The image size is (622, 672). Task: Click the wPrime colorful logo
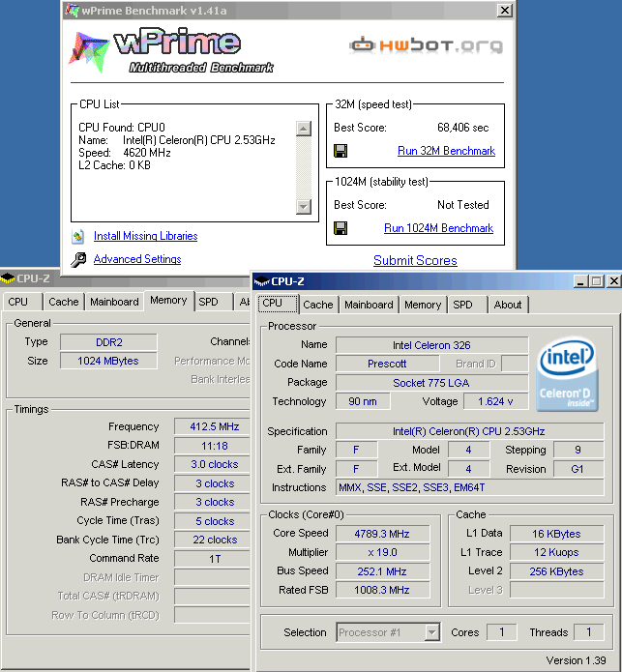[x=89, y=51]
